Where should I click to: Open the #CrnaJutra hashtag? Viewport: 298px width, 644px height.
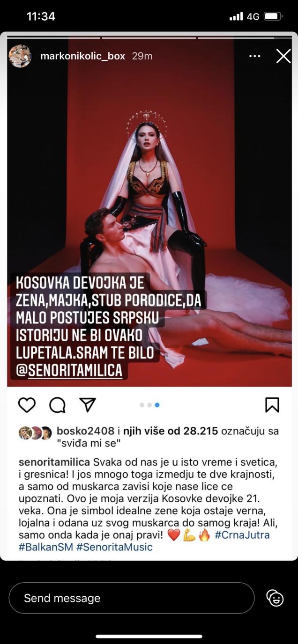(242, 534)
